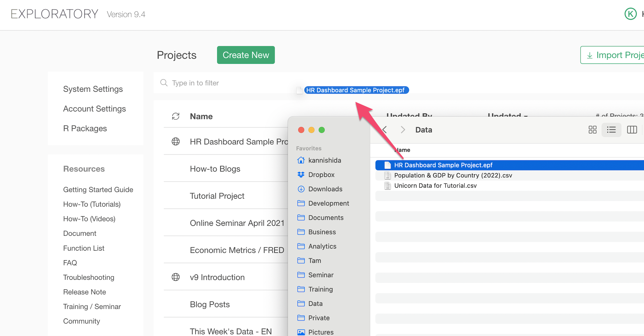Click the Finder Name column header
The height and width of the screenshot is (336, 644).
coord(402,150)
